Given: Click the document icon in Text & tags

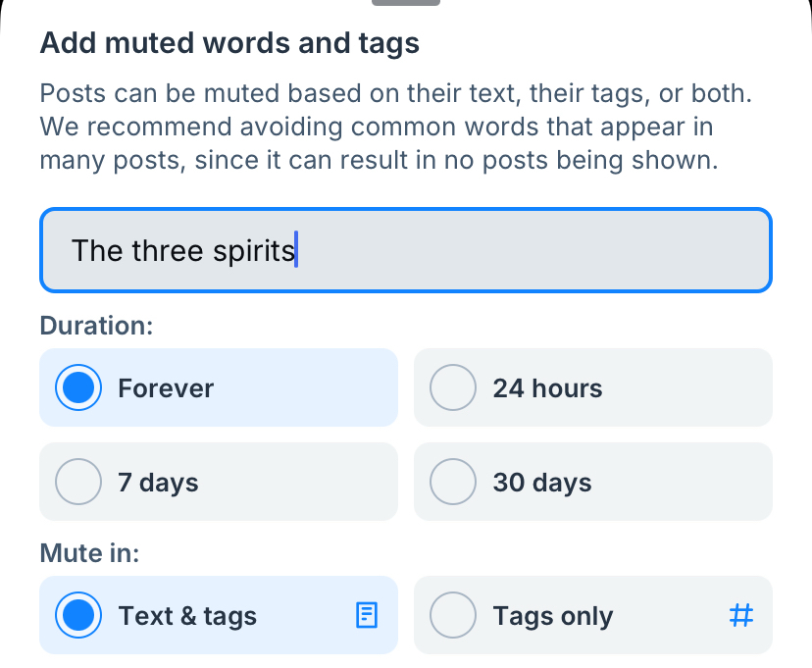Looking at the screenshot, I should click(x=366, y=616).
